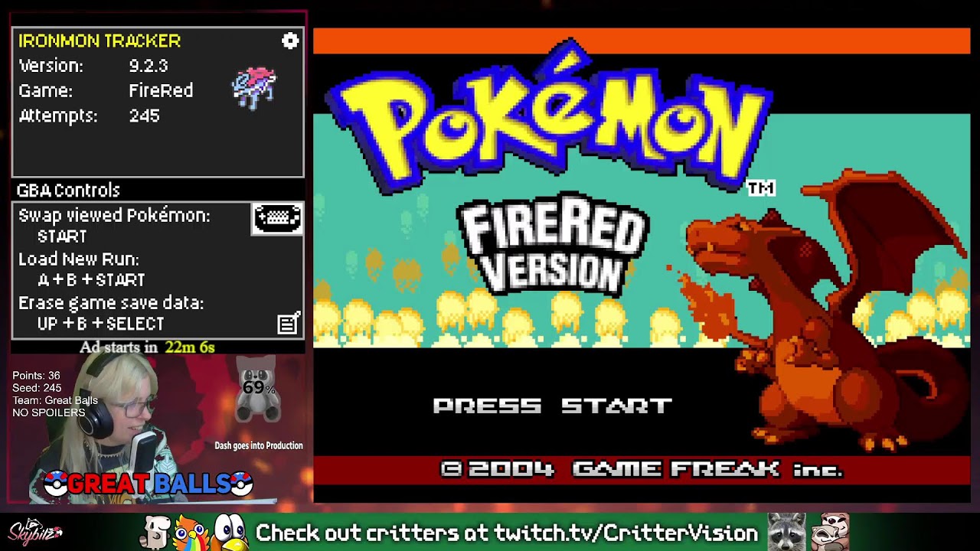This screenshot has width=980, height=551.
Task: Click "A + B + START" key combo text
Action: pyautogui.click(x=91, y=280)
